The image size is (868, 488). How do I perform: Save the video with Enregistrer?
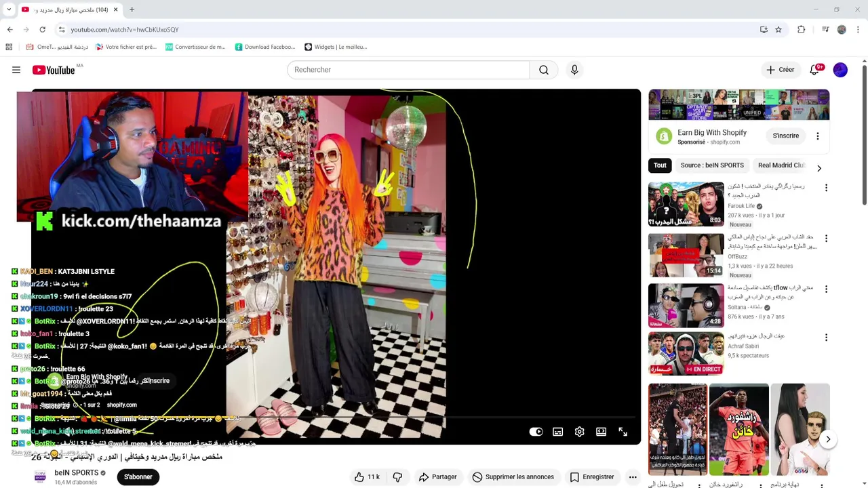(x=591, y=477)
